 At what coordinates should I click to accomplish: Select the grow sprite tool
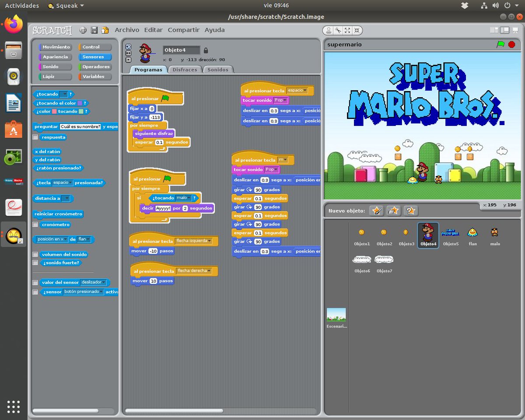[x=347, y=31]
